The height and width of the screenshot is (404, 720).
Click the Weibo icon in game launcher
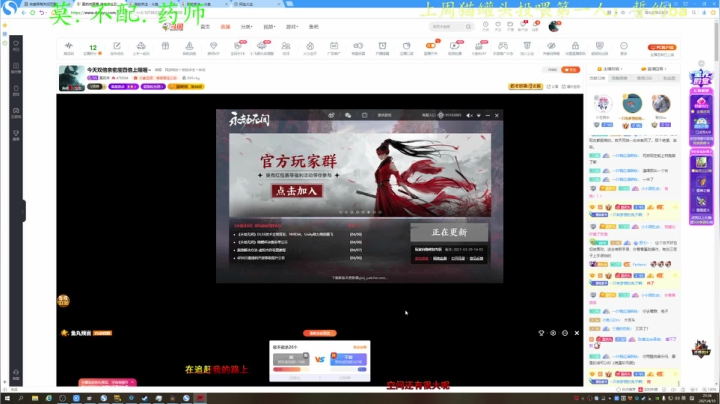tap(331, 115)
